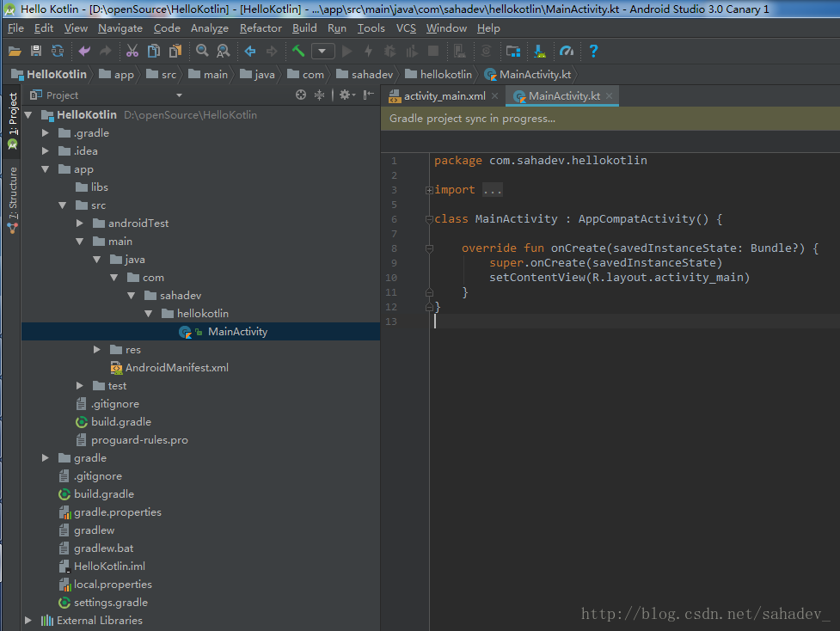Expand the androidTest folder
Image resolution: width=840 pixels, height=631 pixels.
coord(80,223)
